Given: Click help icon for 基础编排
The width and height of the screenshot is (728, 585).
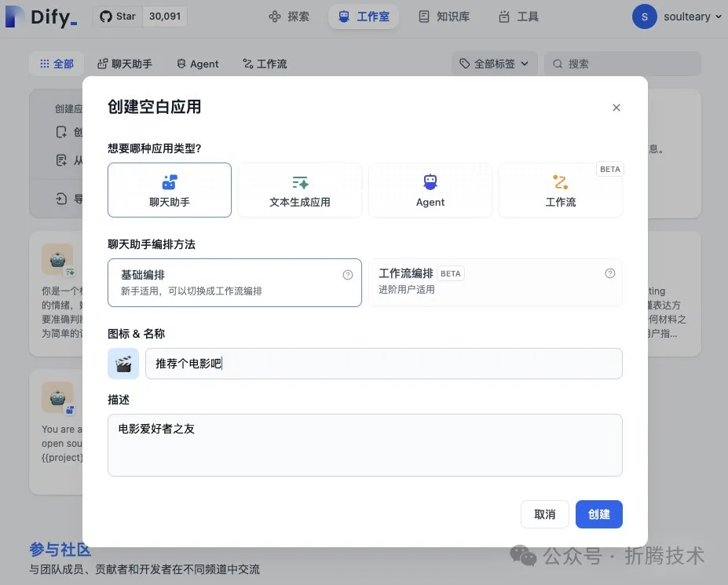Looking at the screenshot, I should tap(348, 275).
